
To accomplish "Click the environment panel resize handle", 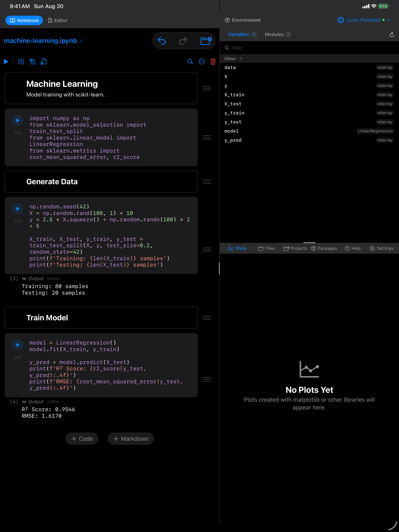I will pyautogui.click(x=309, y=242).
